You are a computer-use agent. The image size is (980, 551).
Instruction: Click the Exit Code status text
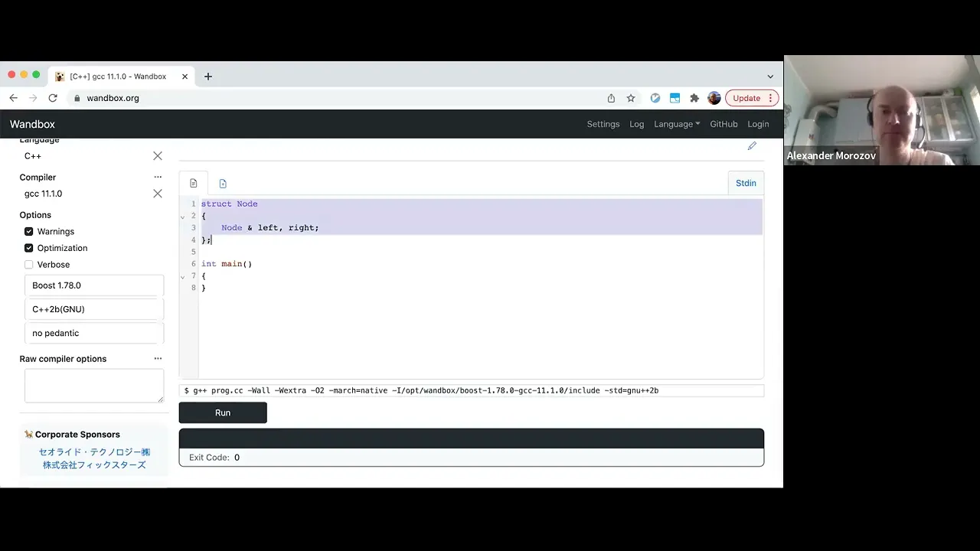[x=214, y=457]
